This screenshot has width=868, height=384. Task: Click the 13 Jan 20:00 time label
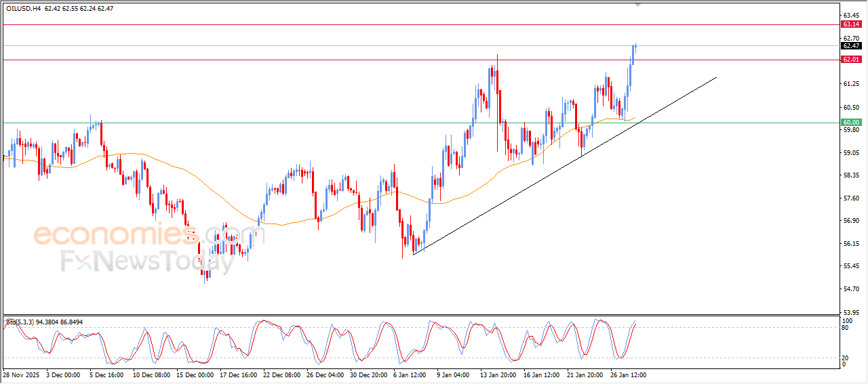click(497, 375)
